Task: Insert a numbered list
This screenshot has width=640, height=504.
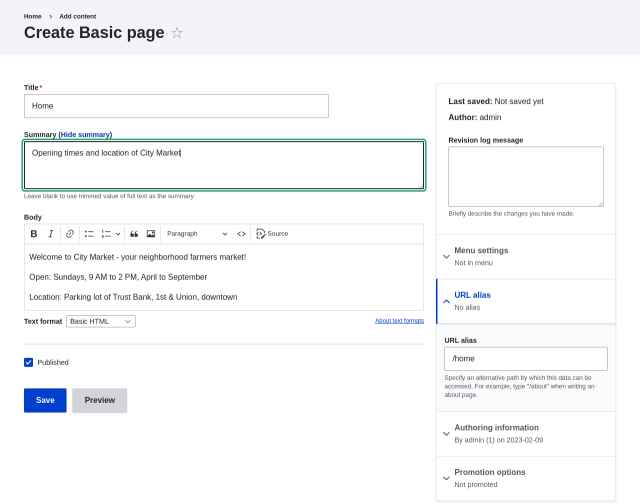Action: pos(106,234)
